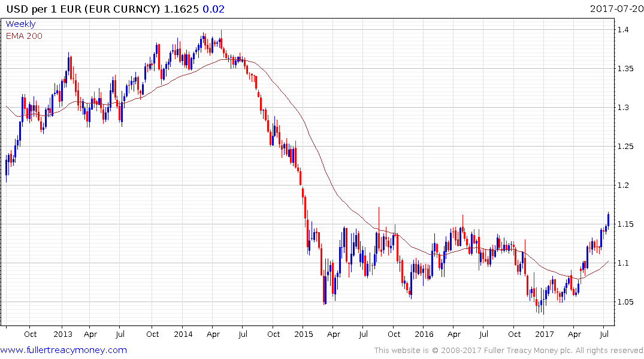
Task: Select the EMA 200 legend label
Action: tap(24, 36)
